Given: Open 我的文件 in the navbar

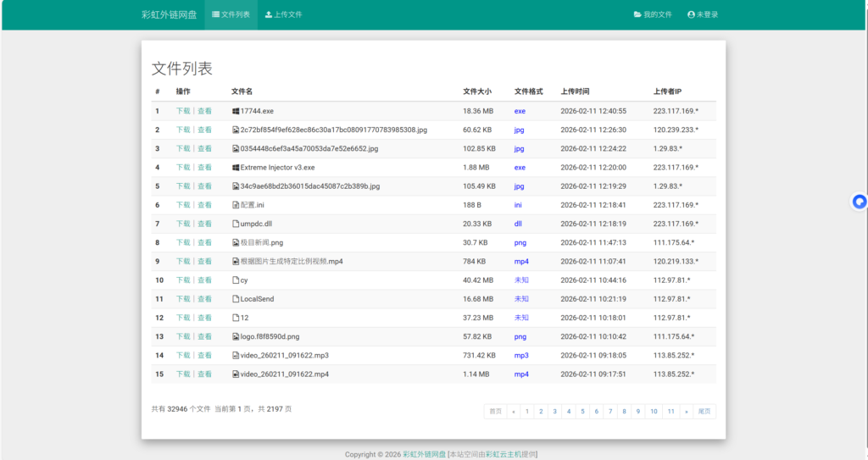Looking at the screenshot, I should [653, 15].
